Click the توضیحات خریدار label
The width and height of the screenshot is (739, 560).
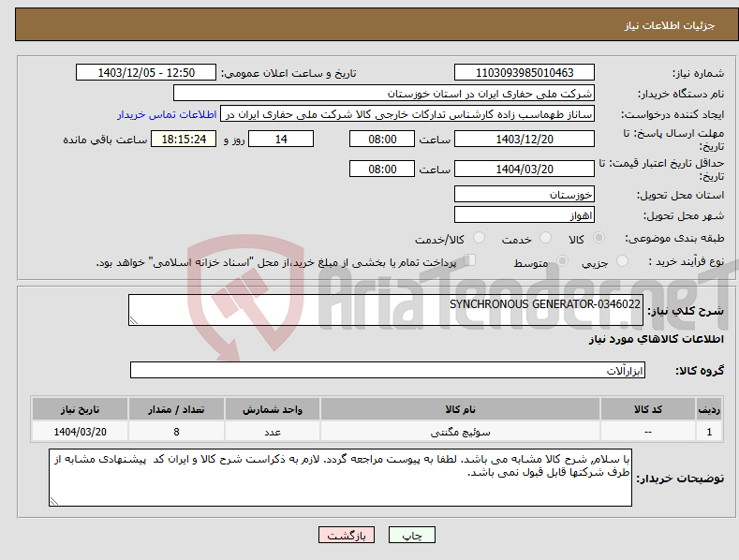[680, 479]
